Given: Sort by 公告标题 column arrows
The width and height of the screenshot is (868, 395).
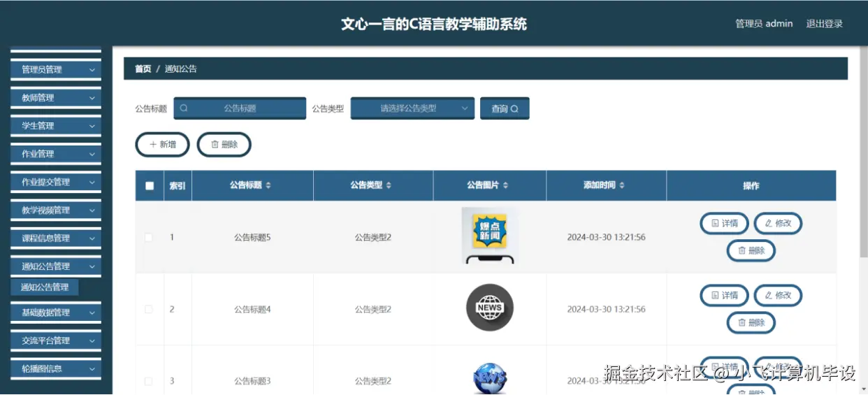Looking at the screenshot, I should tap(268, 186).
